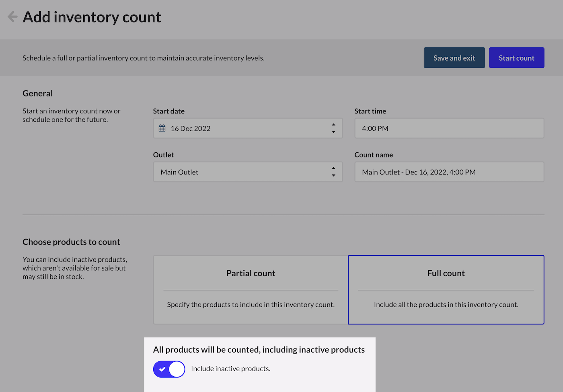Click the 'Include inactive products.' label
The image size is (563, 392).
pos(230,369)
